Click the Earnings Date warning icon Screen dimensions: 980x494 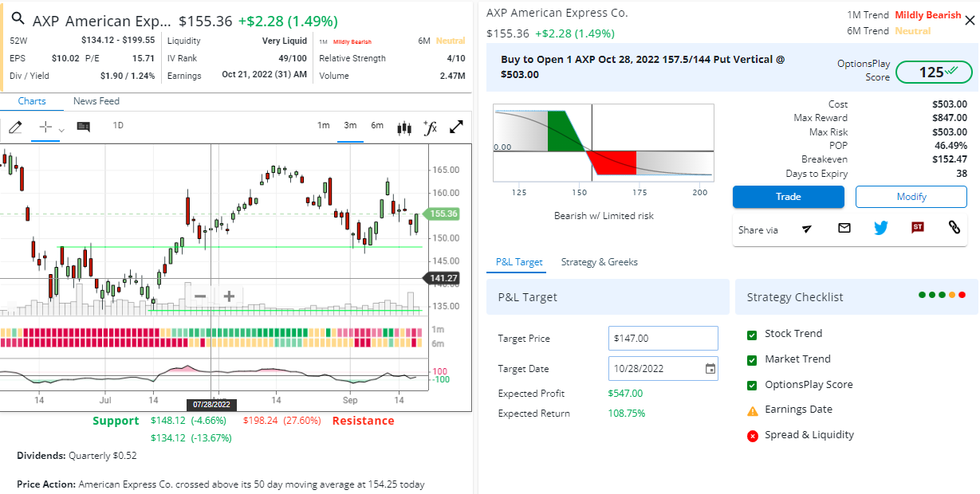pyautogui.click(x=753, y=411)
